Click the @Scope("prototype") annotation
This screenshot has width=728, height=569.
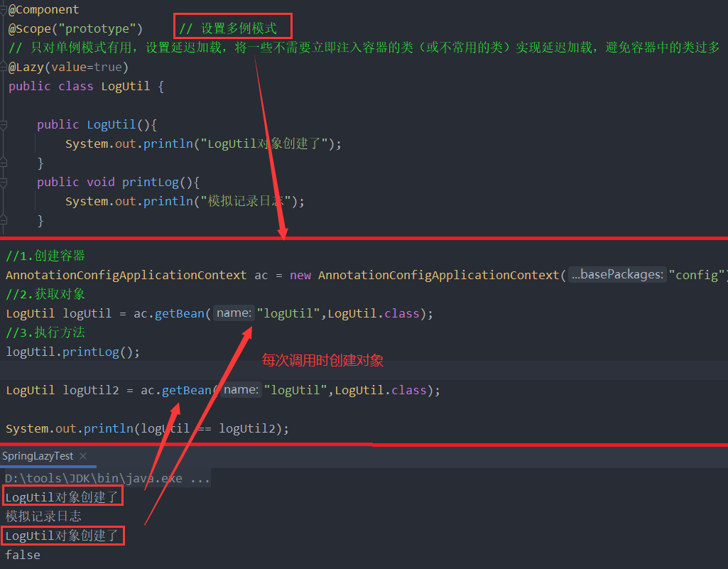click(75, 29)
